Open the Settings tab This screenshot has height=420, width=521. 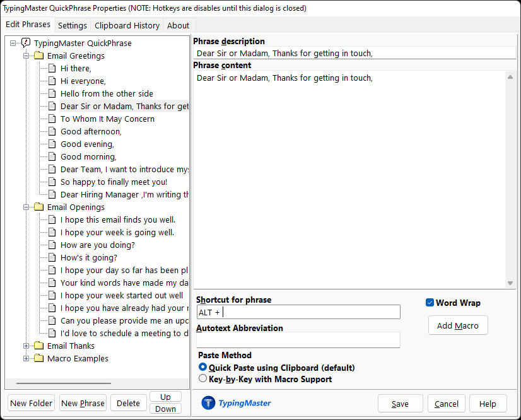73,26
